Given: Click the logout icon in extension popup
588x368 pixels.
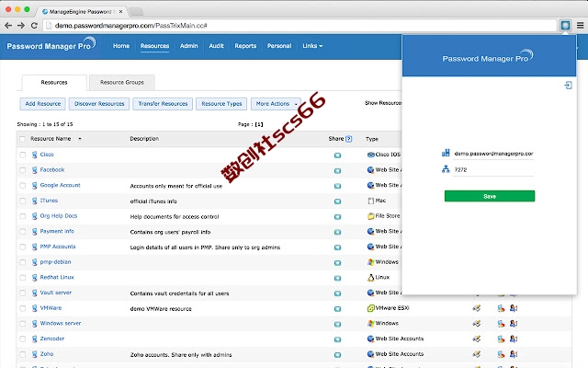Looking at the screenshot, I should (x=568, y=86).
